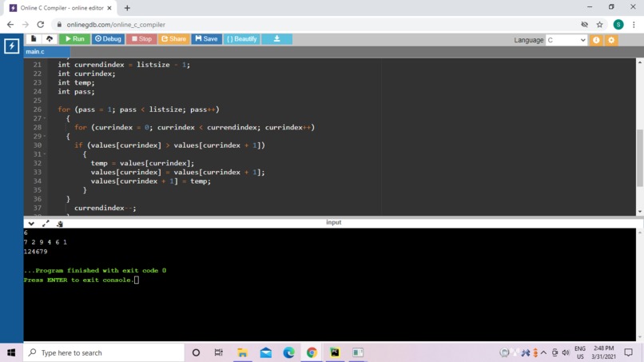Go back with browser back arrow
Viewport: 644px width, 362px height.
(x=10, y=25)
